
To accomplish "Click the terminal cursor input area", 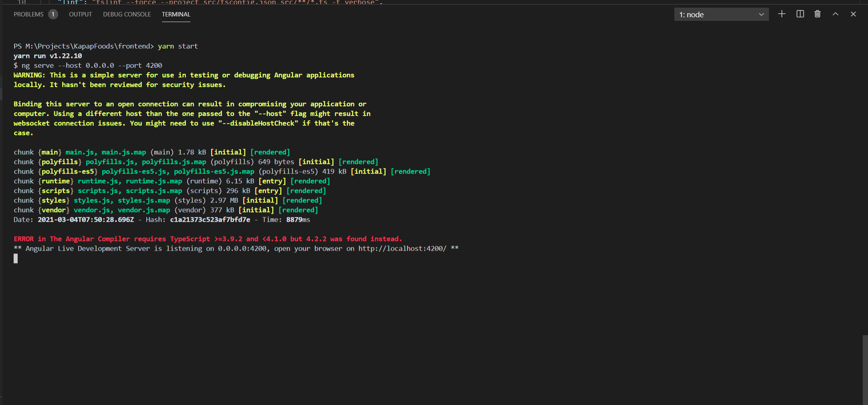I will [16, 258].
